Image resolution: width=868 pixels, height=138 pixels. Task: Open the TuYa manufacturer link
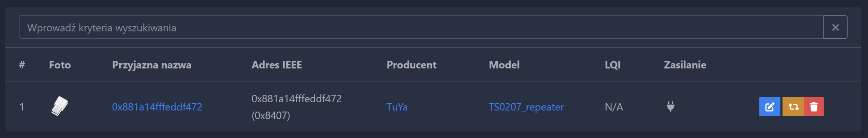click(x=397, y=107)
